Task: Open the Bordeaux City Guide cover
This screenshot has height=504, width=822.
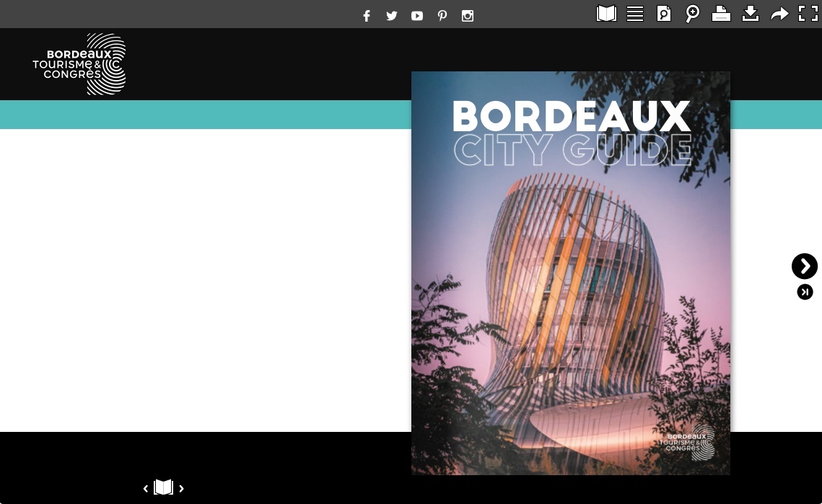Action: [570, 273]
